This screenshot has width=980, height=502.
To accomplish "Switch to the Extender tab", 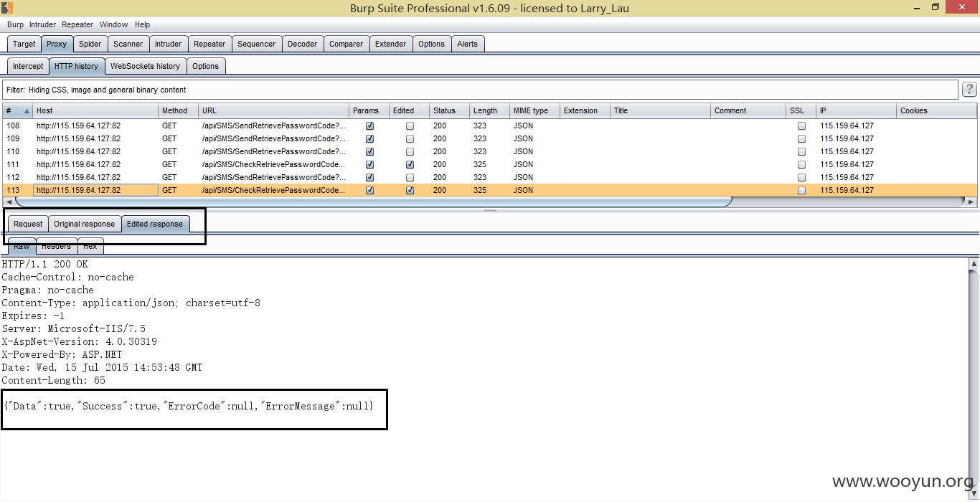I will (x=390, y=44).
